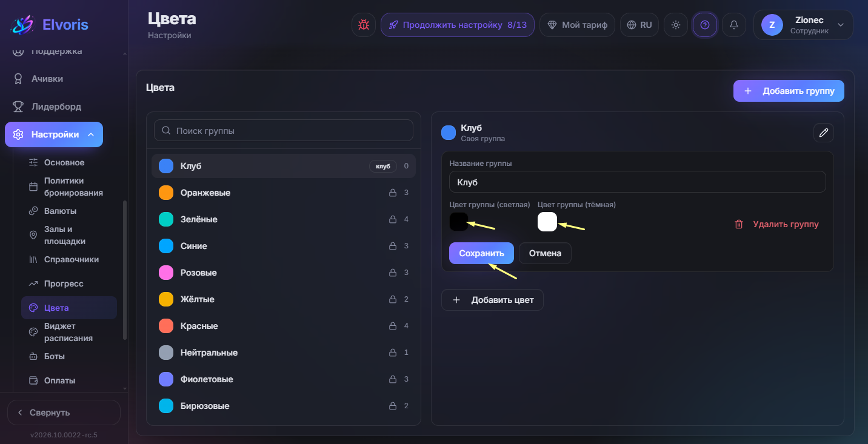Screen dimensions: 868x444
Task: Open the black light-theme group color swatch
Action: tap(459, 222)
